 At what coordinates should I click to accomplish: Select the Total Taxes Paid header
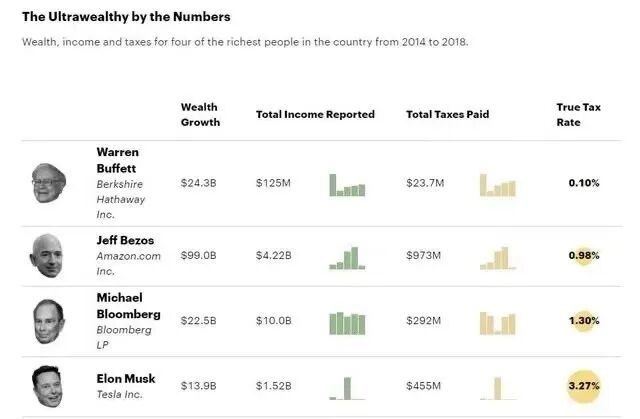point(447,114)
